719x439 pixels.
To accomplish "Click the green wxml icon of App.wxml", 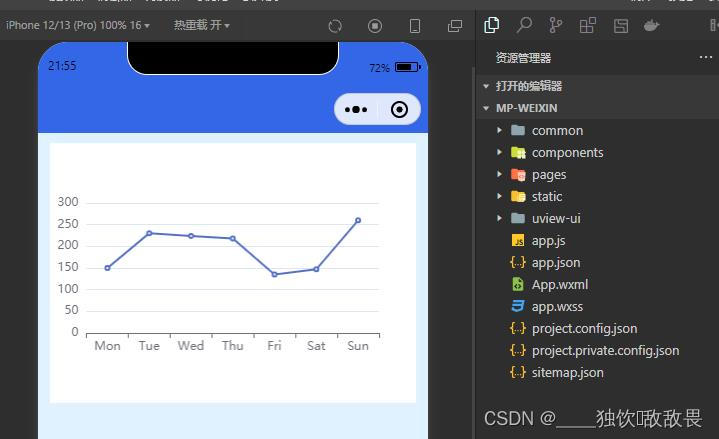I will point(518,284).
